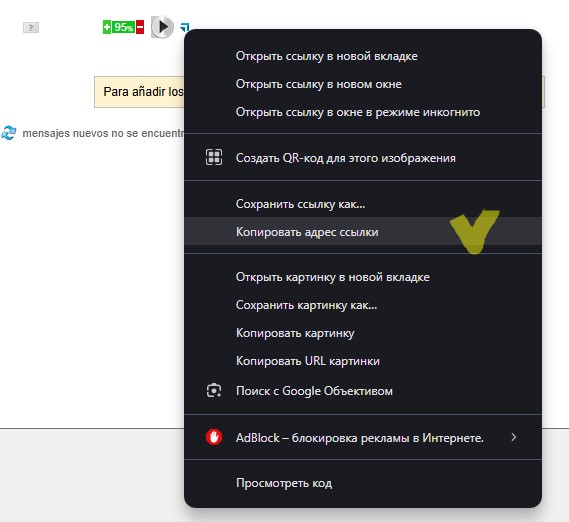Click the red AdBlock hand icon
The width and height of the screenshot is (569, 522).
coord(214,437)
